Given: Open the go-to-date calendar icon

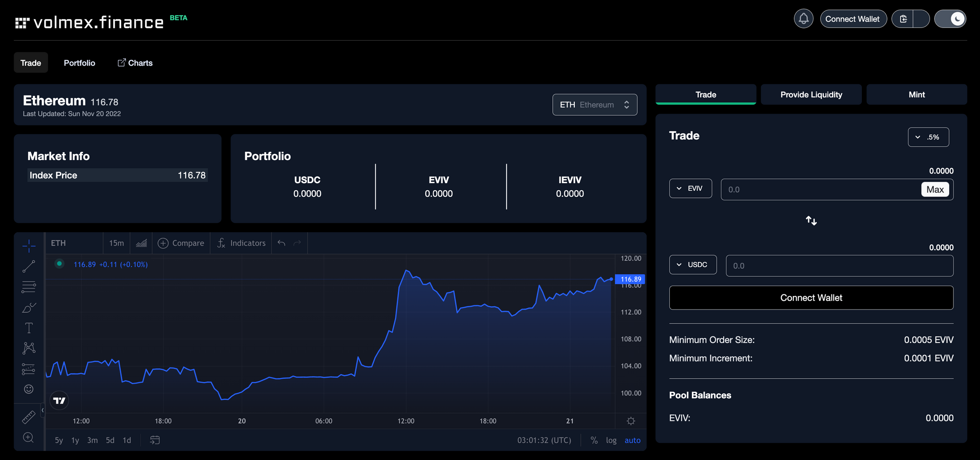Looking at the screenshot, I should (155, 440).
